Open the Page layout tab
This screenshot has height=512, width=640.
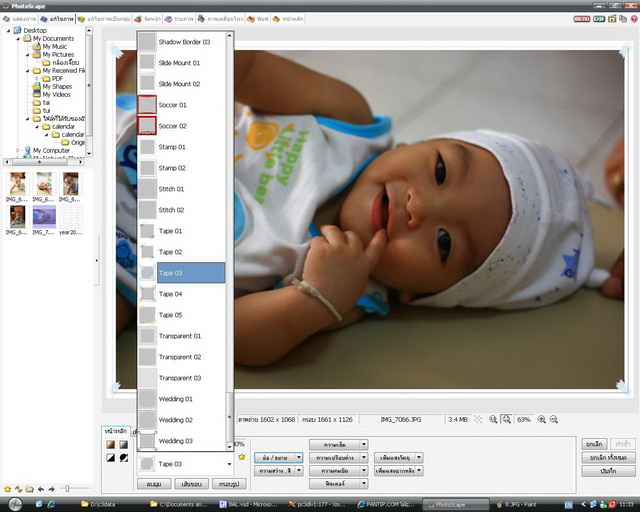[x=148, y=19]
